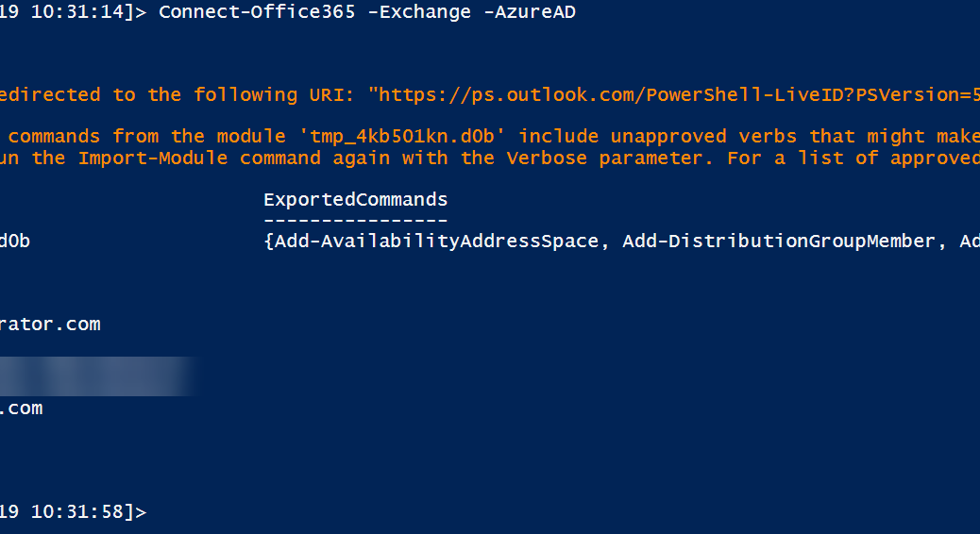Select the -Exchange parameter
The height and width of the screenshot is (534, 980).
419,12
